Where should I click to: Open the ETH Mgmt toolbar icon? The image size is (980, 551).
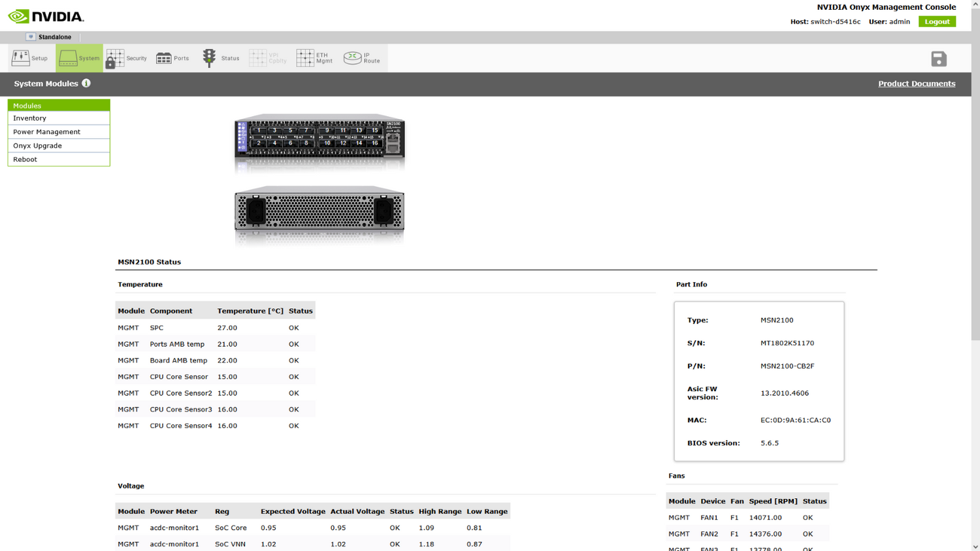314,58
